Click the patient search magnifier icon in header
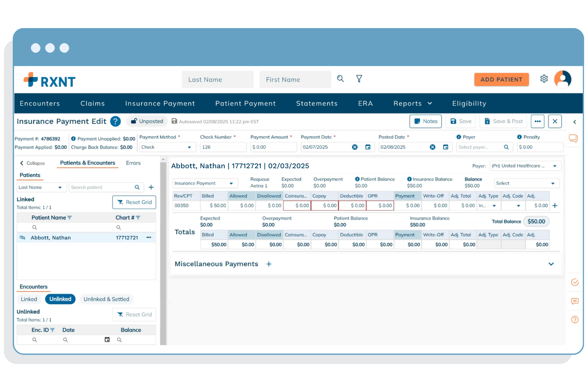This screenshot has width=588, height=392. click(x=340, y=79)
